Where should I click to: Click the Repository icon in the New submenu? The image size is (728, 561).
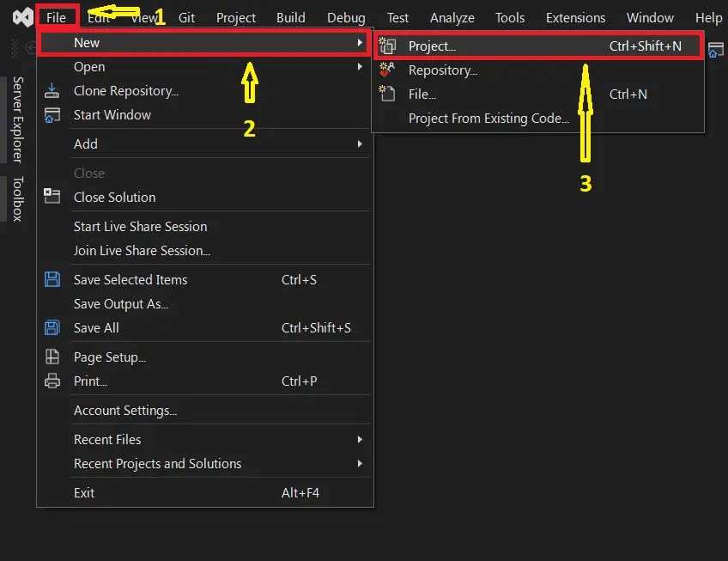[x=388, y=70]
